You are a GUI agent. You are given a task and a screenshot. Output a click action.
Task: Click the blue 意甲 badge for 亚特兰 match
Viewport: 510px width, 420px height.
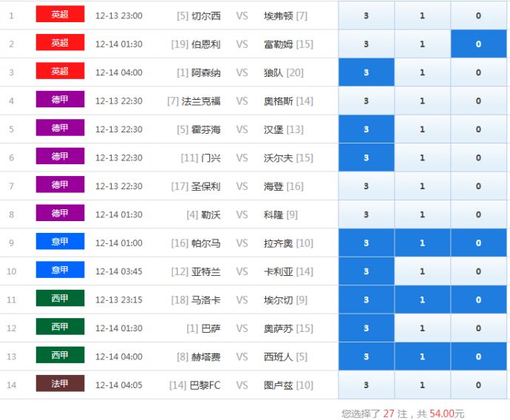[x=60, y=271]
